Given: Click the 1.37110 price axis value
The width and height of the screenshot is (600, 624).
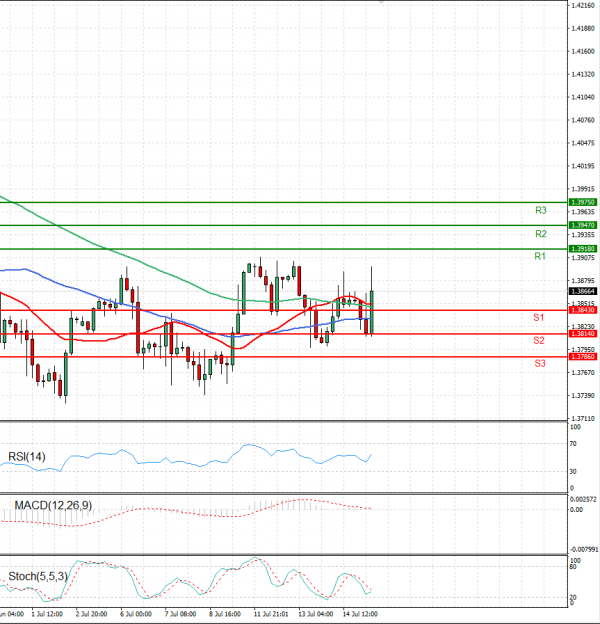Looking at the screenshot, I should coord(583,419).
